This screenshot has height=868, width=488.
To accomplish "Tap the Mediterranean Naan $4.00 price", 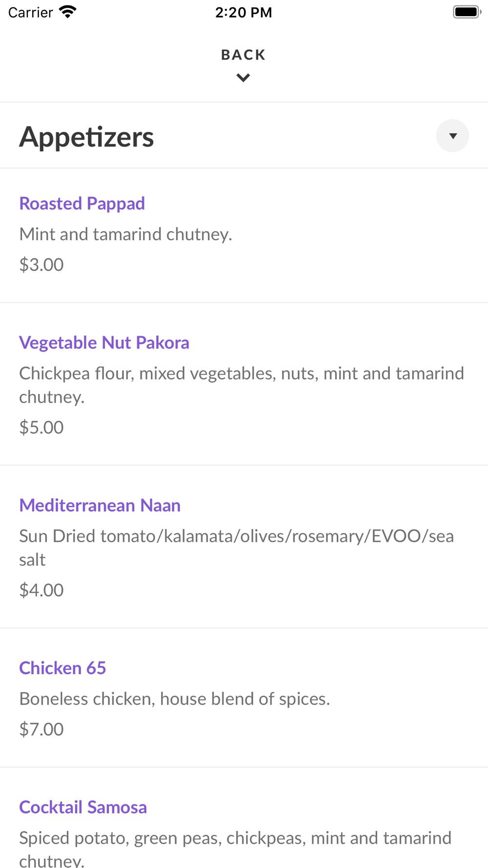I will click(41, 590).
